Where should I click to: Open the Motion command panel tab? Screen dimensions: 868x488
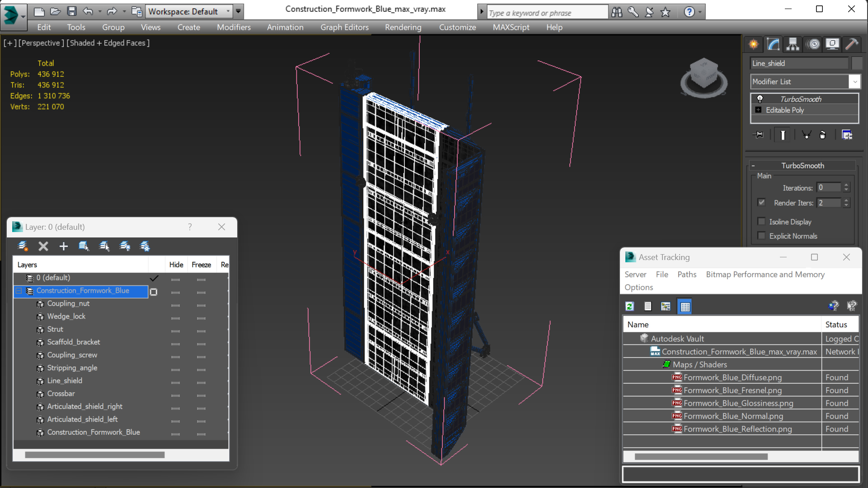[814, 44]
